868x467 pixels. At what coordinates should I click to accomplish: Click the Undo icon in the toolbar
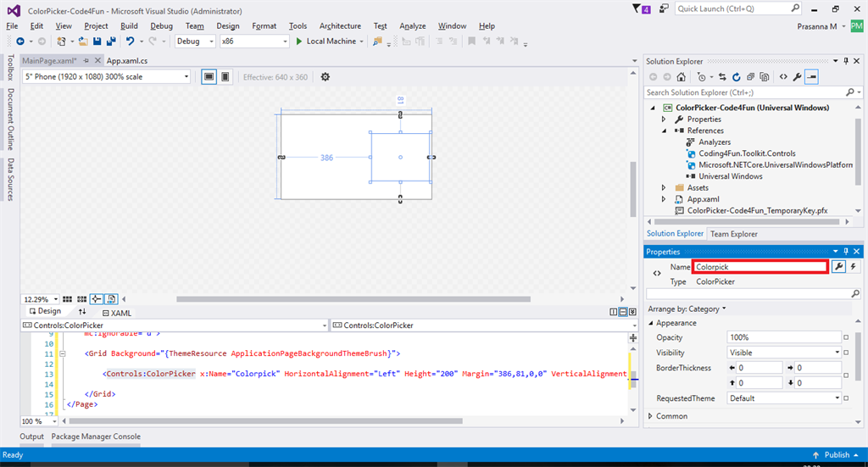click(x=130, y=41)
